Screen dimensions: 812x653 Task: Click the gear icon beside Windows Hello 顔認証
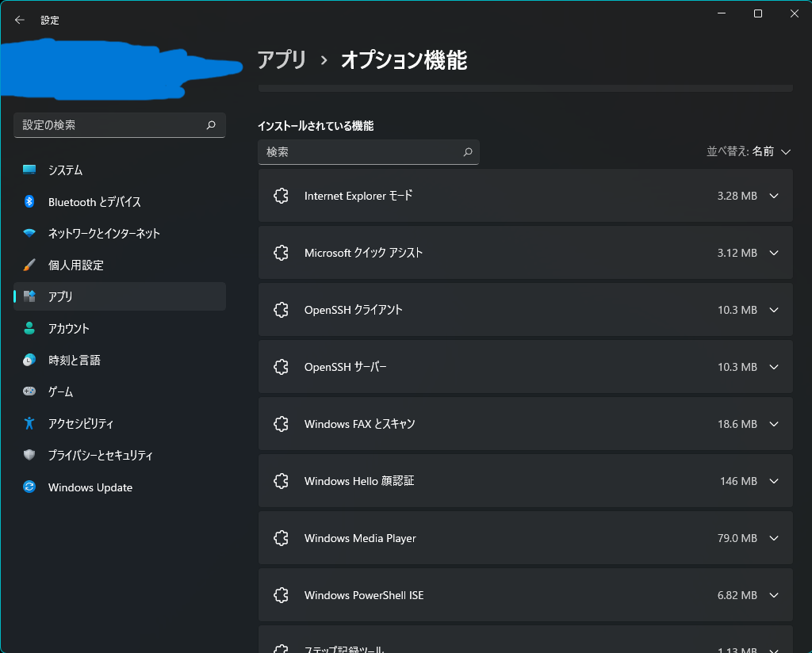281,481
